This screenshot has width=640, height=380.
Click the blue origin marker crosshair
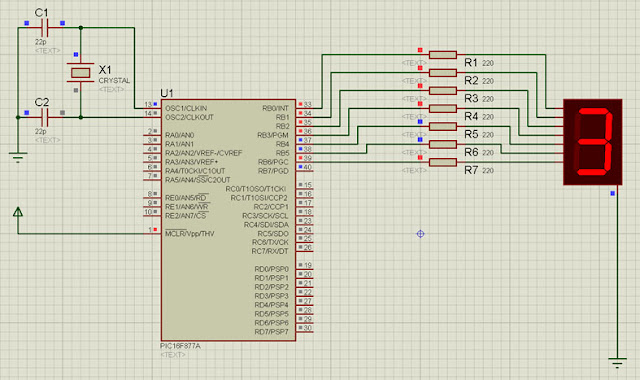tap(420, 234)
